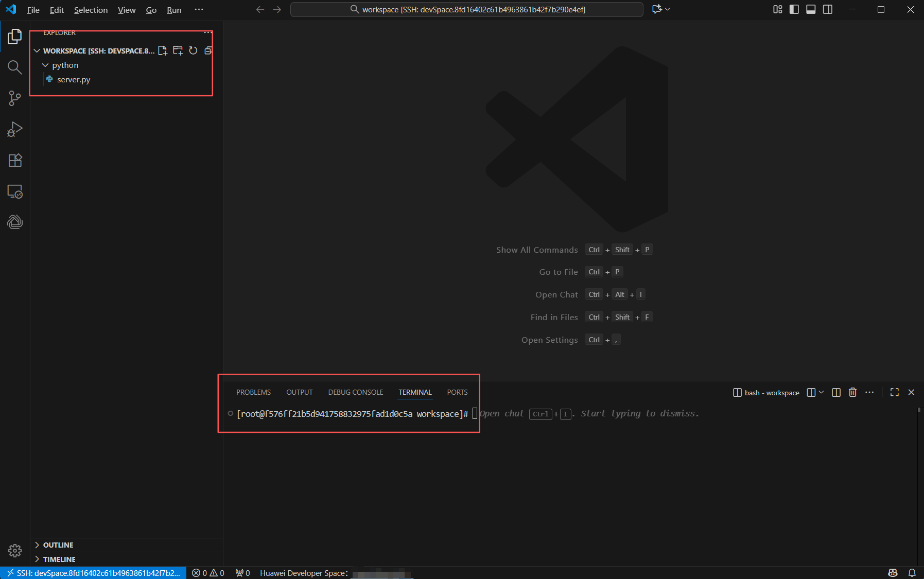Create a new file in workspace
This screenshot has height=579, width=924.
[163, 50]
